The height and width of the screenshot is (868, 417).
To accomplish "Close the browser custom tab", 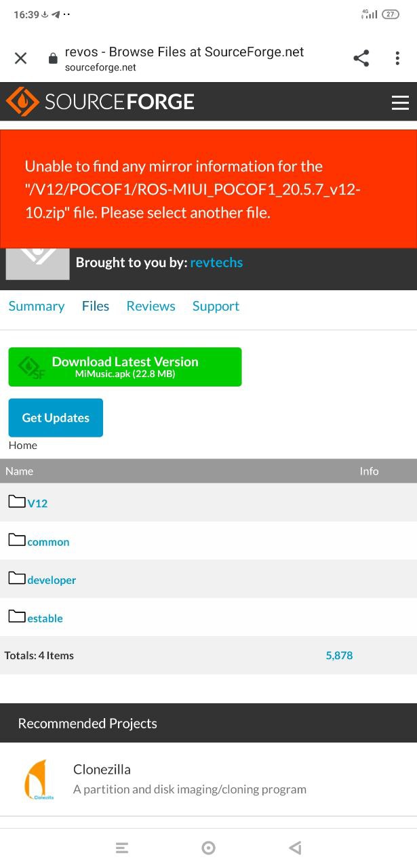I will click(21, 58).
